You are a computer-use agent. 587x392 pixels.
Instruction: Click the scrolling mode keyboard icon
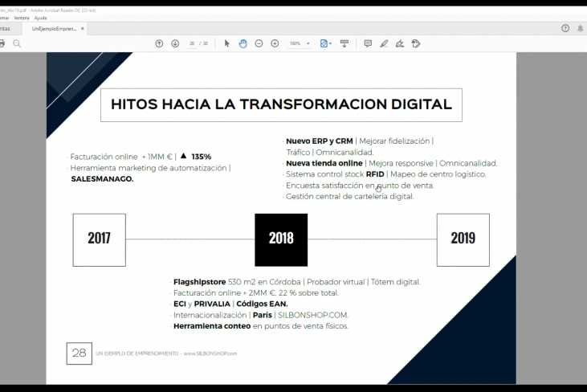pos(344,43)
